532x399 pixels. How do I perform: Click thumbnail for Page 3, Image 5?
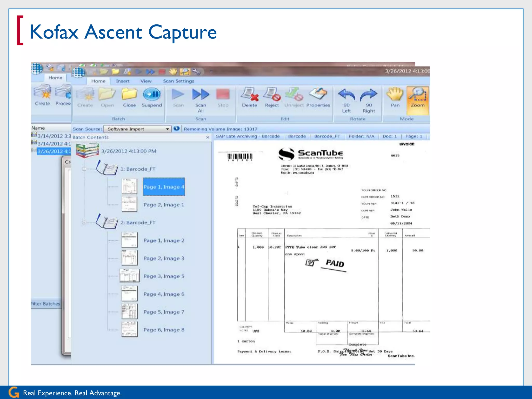129,276
